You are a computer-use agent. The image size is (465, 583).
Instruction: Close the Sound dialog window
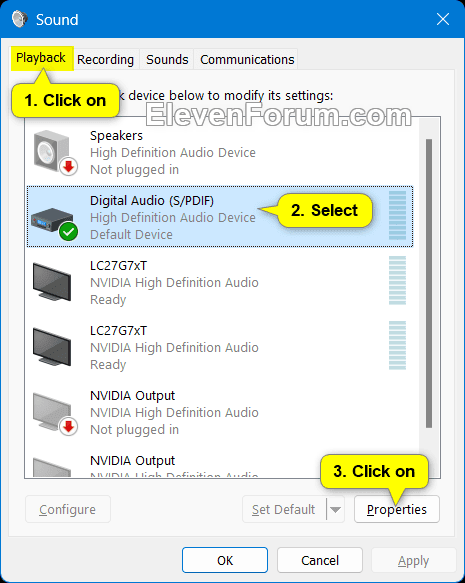point(443,19)
